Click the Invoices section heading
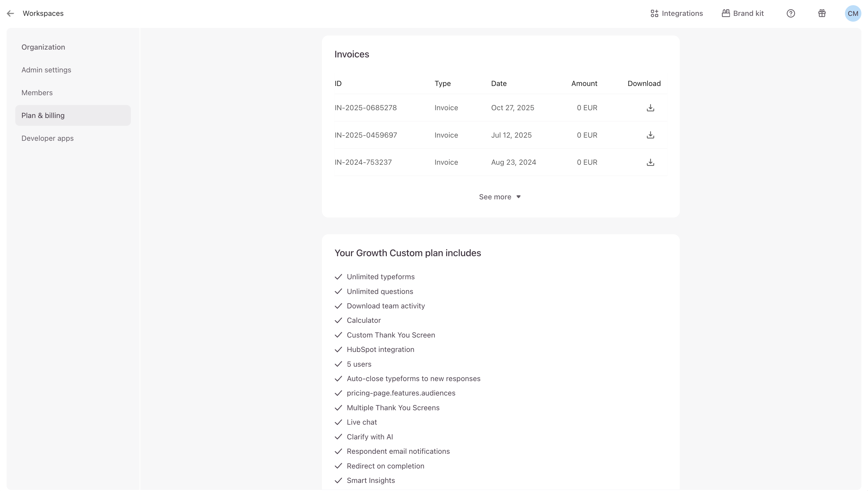Viewport: 868px width, 491px height. point(352,54)
